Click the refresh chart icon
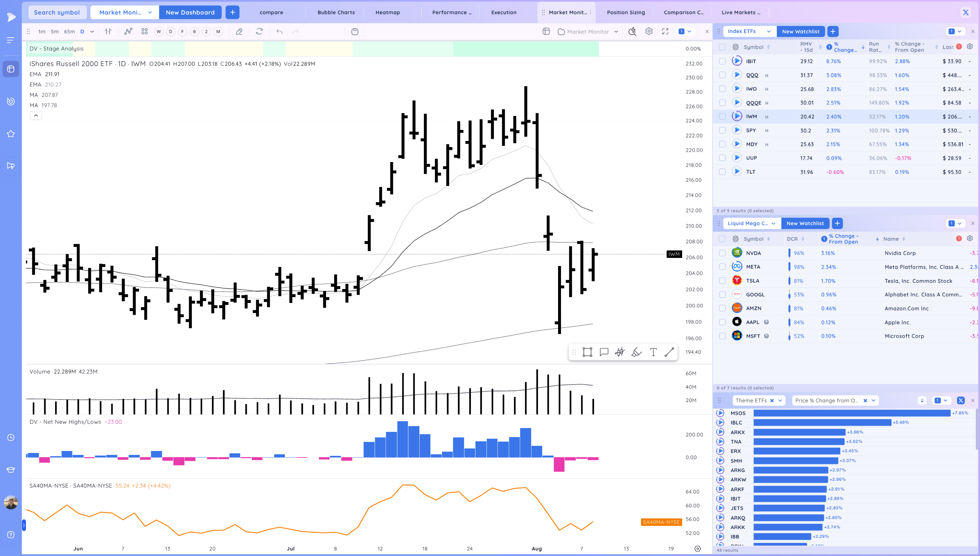The image size is (980, 556). (x=259, y=31)
